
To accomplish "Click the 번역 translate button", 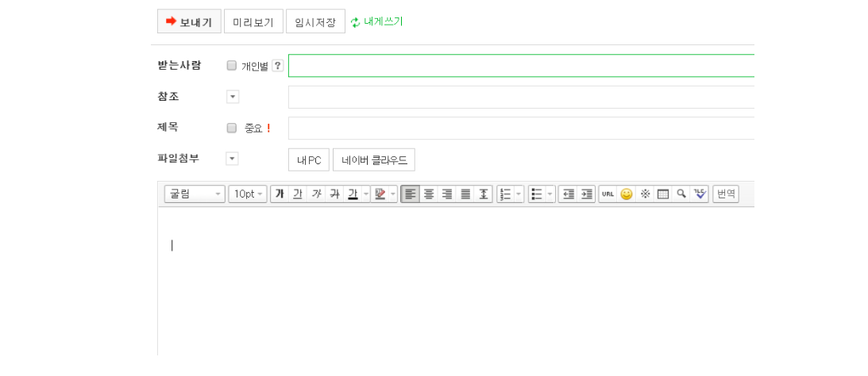I will pos(726,194).
